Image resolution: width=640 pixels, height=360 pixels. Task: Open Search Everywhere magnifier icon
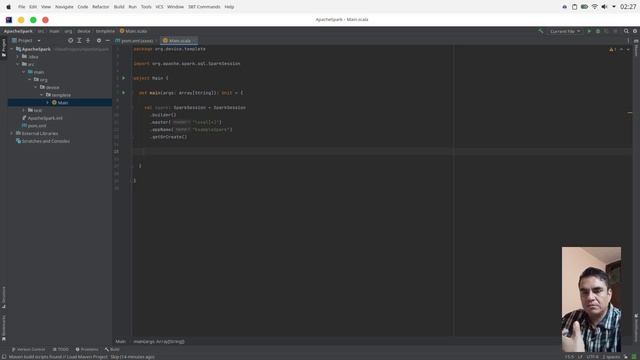(626, 31)
